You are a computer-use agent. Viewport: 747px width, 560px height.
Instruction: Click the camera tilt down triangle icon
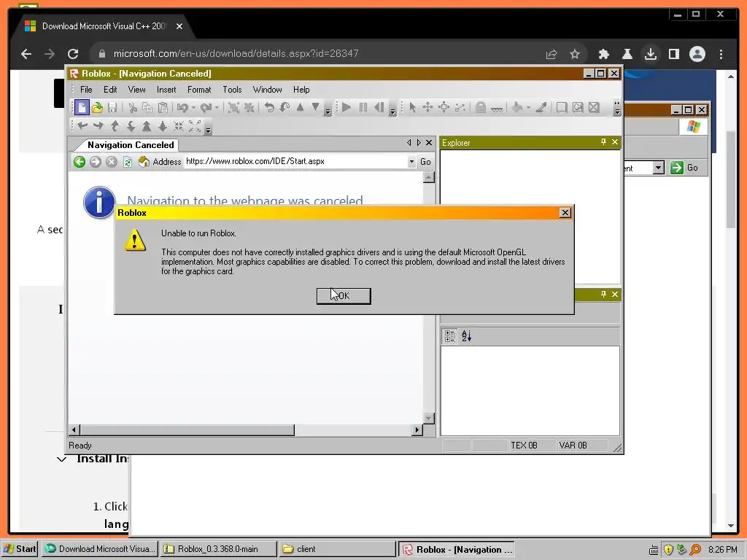pos(315,108)
